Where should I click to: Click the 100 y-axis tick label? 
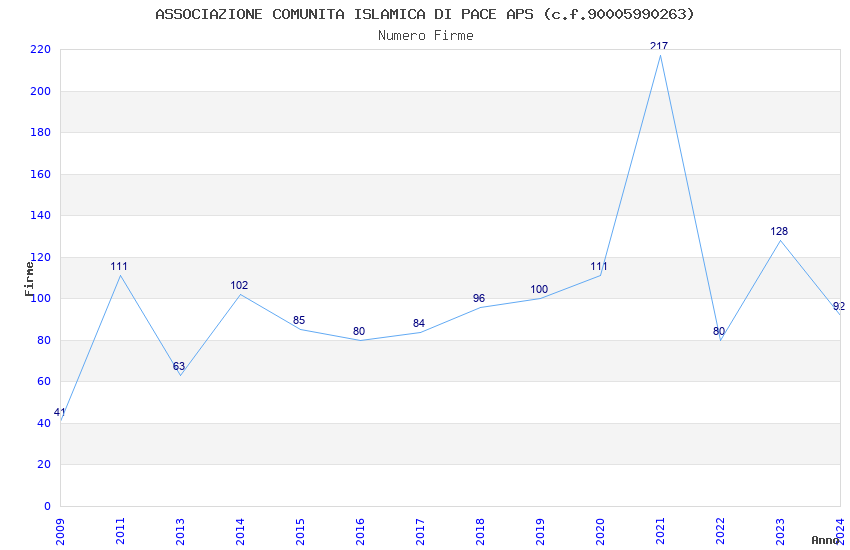tap(40, 299)
